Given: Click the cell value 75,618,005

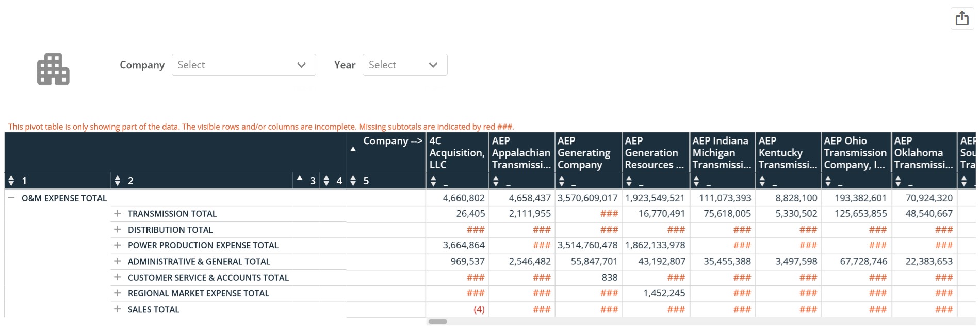Looking at the screenshot, I should pos(727,213).
